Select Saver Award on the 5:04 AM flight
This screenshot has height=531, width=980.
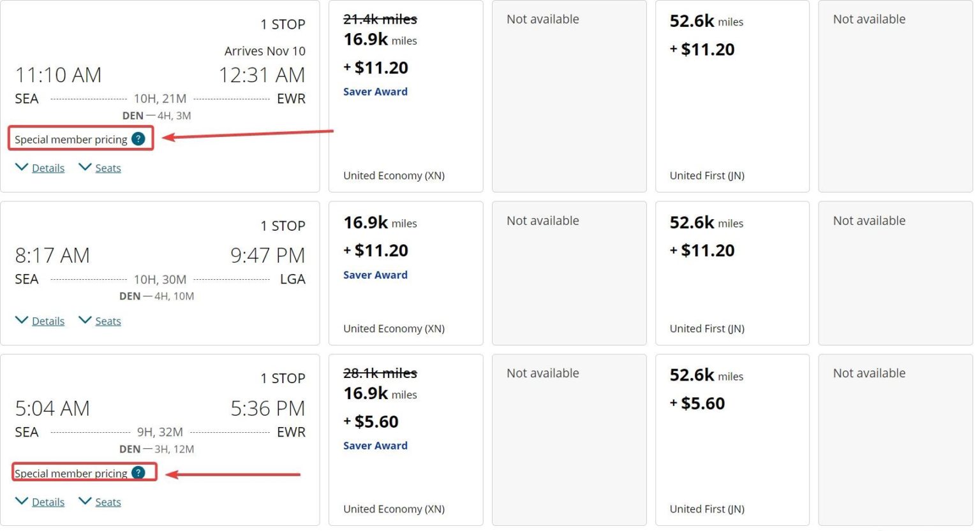pyautogui.click(x=375, y=445)
